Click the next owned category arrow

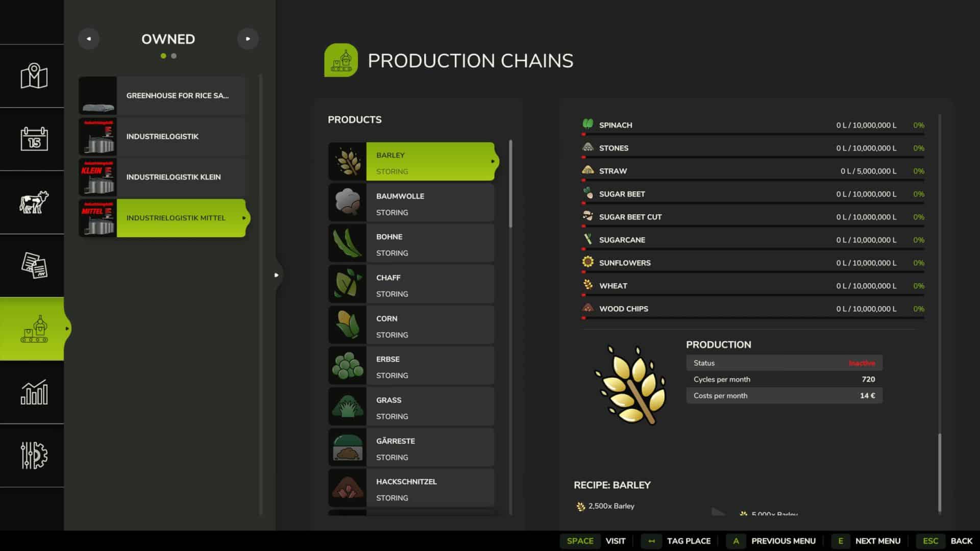click(248, 39)
